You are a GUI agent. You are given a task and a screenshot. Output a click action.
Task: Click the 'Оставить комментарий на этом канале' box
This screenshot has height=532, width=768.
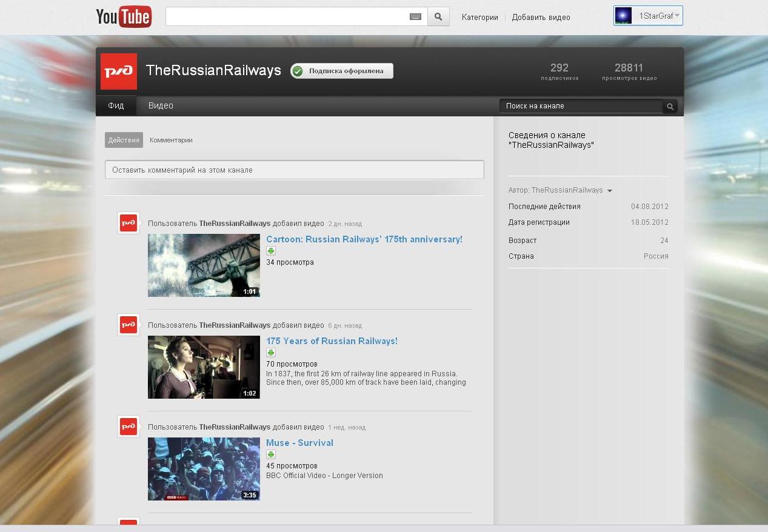(295, 170)
